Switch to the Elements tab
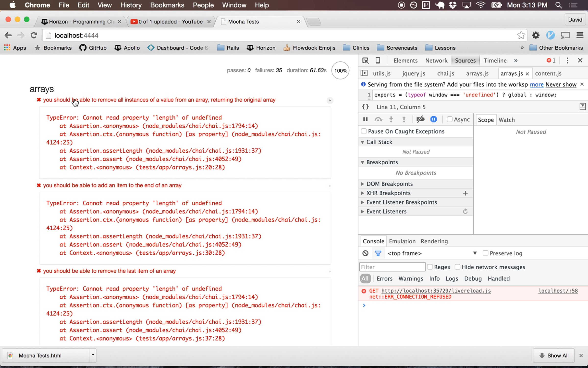 pos(405,60)
